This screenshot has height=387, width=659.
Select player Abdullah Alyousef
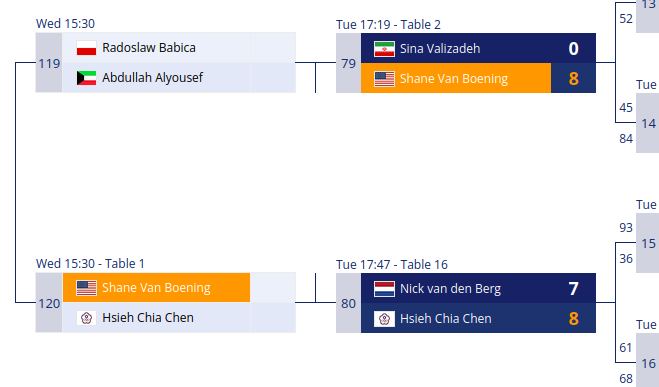click(x=153, y=78)
